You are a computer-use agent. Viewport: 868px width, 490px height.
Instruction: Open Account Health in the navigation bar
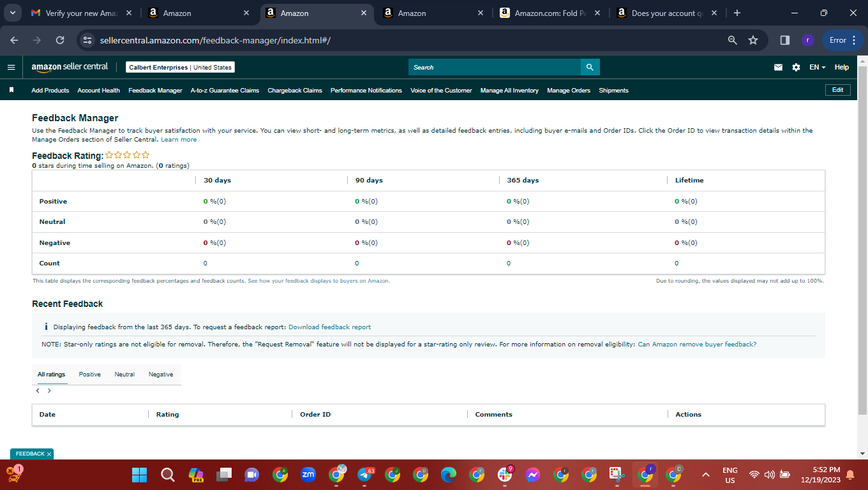98,91
